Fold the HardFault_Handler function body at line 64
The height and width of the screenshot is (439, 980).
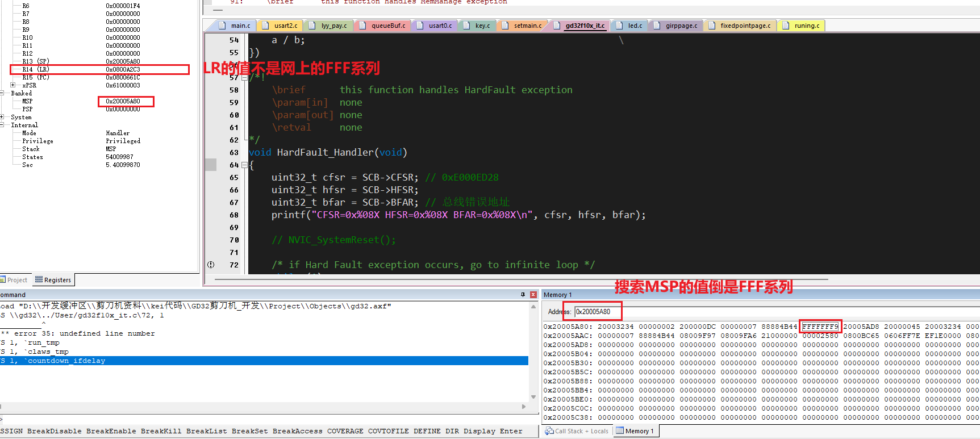(244, 165)
